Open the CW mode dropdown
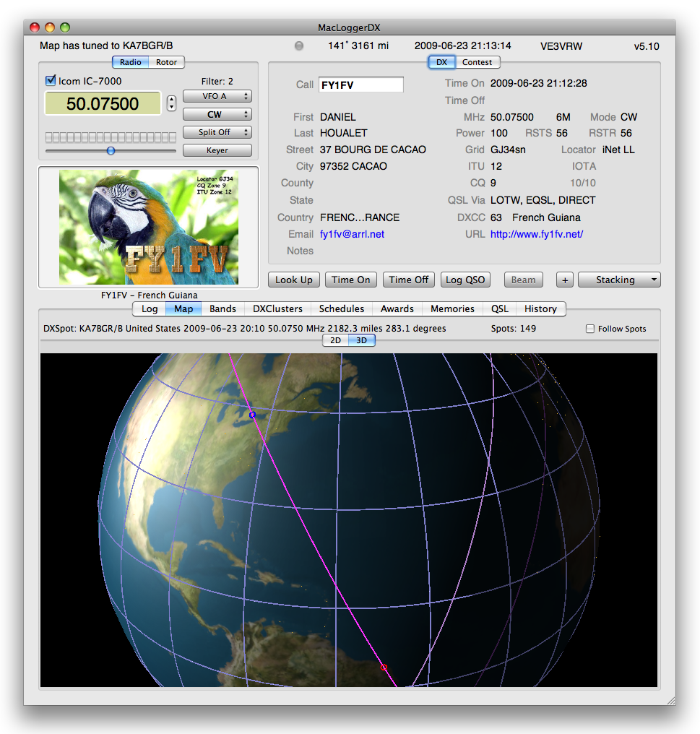This screenshot has height=734, width=700. (217, 114)
